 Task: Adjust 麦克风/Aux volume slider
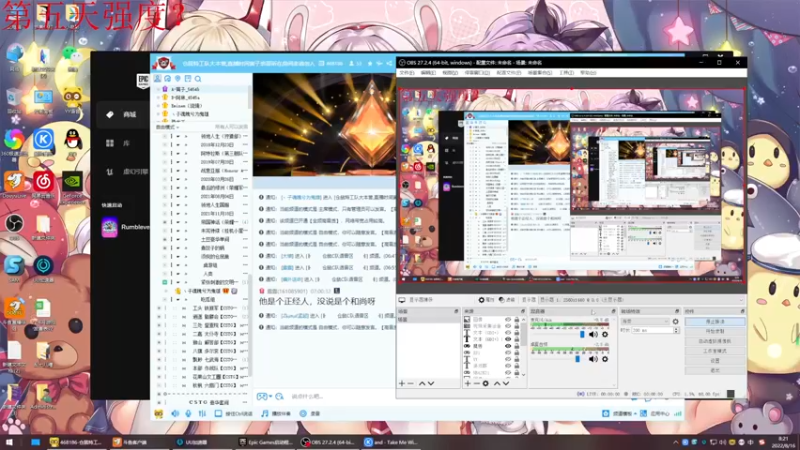(x=582, y=335)
